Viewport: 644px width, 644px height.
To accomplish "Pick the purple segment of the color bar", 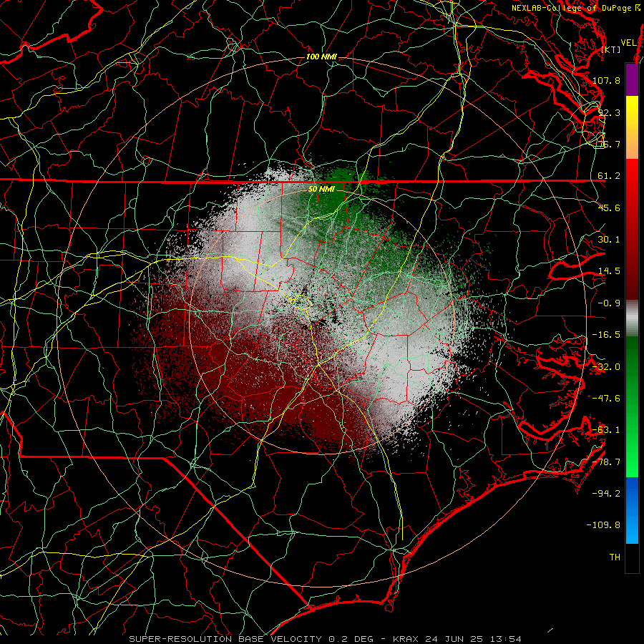I will coord(632,80).
